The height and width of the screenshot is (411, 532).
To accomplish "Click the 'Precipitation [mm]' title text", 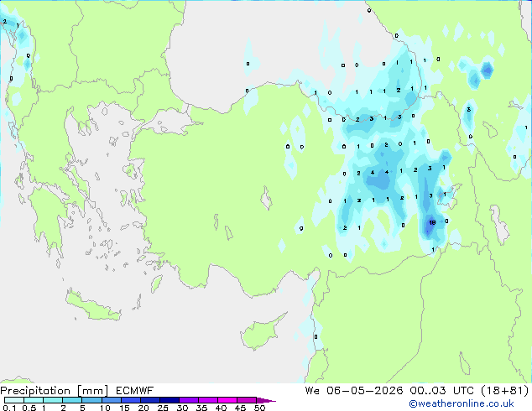I will (x=55, y=391).
